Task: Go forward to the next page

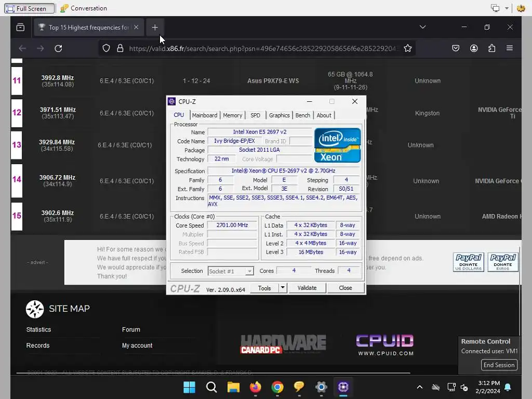Action: coord(41,48)
